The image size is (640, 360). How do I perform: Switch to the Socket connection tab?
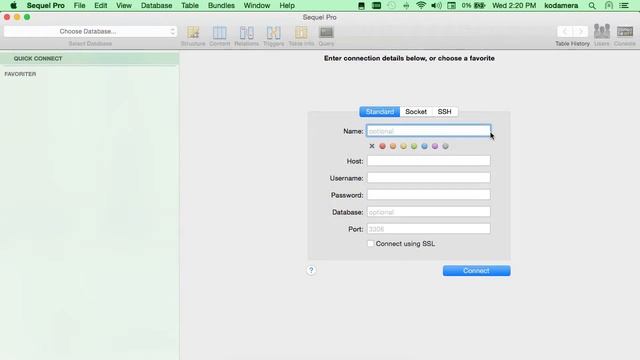(416, 112)
